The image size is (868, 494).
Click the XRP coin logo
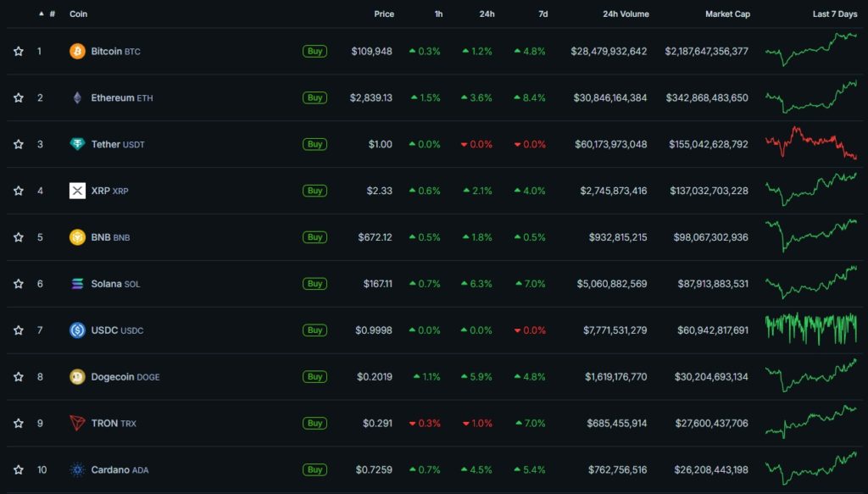click(78, 191)
